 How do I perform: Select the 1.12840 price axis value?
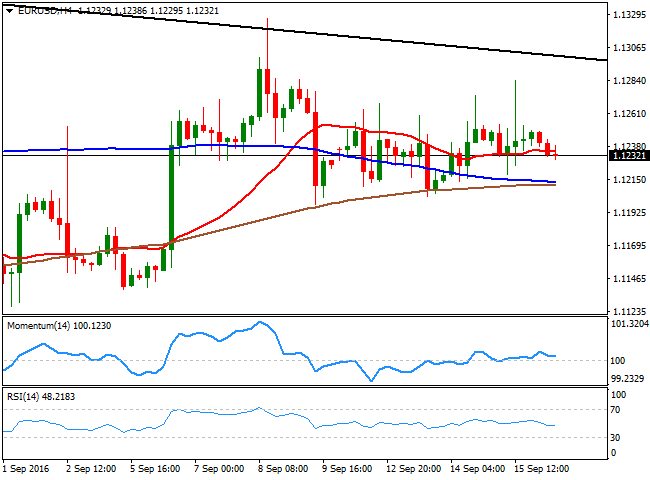(x=629, y=80)
